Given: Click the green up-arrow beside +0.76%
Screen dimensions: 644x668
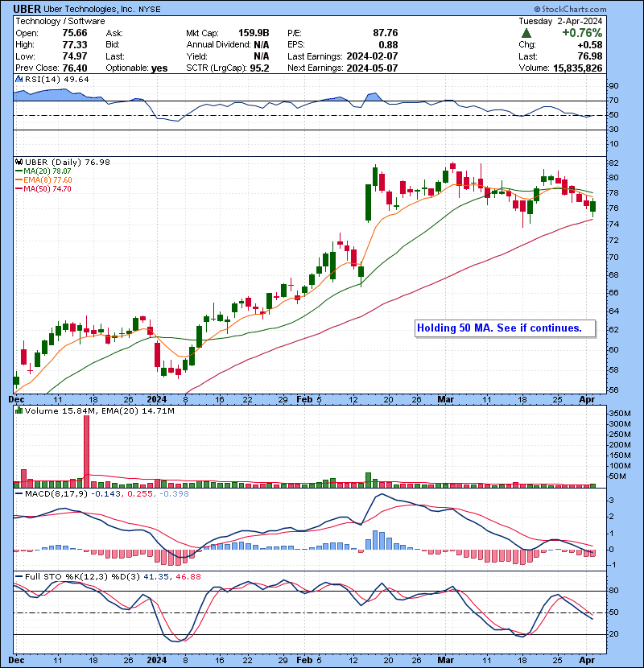Looking at the screenshot, I should [526, 33].
